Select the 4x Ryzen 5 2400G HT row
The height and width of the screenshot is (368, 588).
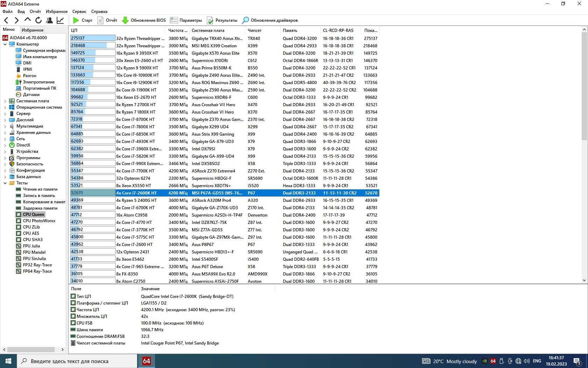pyautogui.click(x=224, y=200)
